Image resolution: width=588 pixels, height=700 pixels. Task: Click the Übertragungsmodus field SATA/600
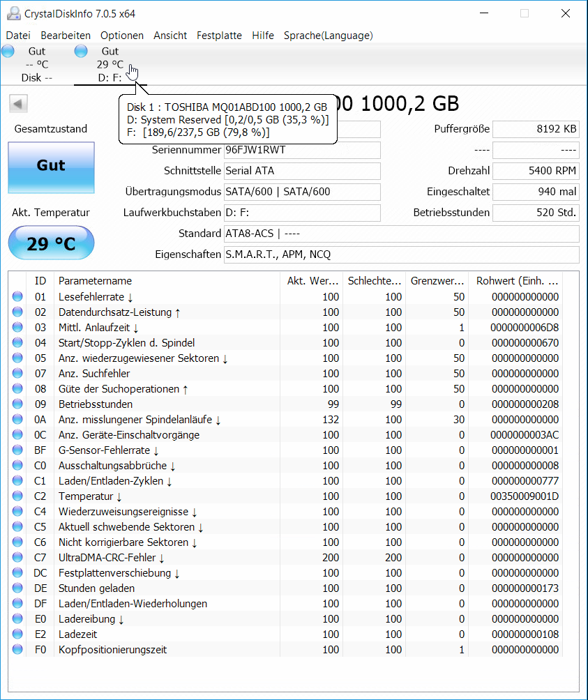(x=302, y=192)
